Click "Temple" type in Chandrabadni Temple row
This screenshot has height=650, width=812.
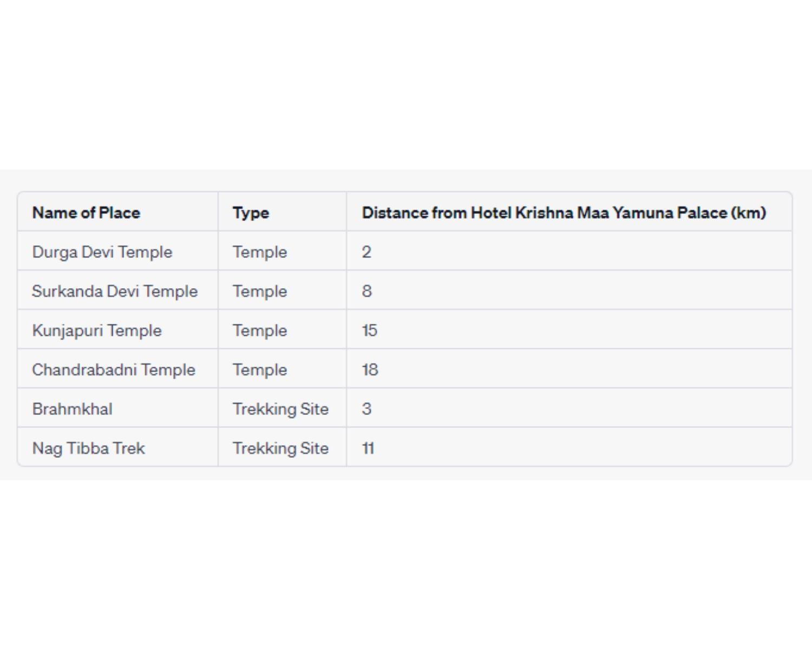[x=260, y=369]
